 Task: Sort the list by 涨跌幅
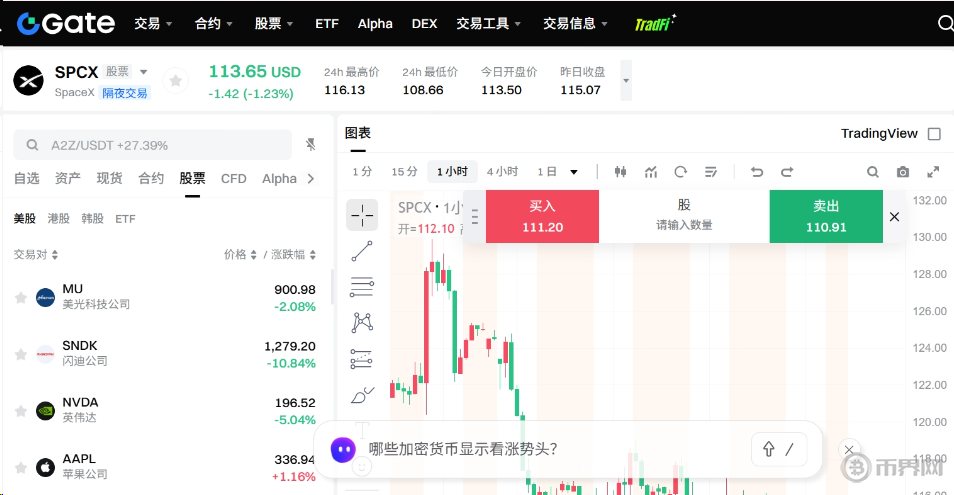[x=293, y=254]
